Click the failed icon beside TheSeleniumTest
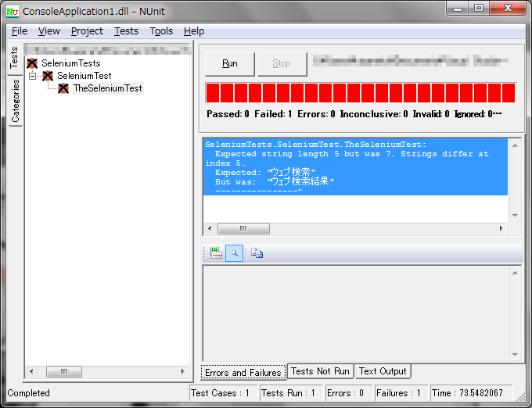Viewport: 532px width, 408px height. click(x=63, y=88)
